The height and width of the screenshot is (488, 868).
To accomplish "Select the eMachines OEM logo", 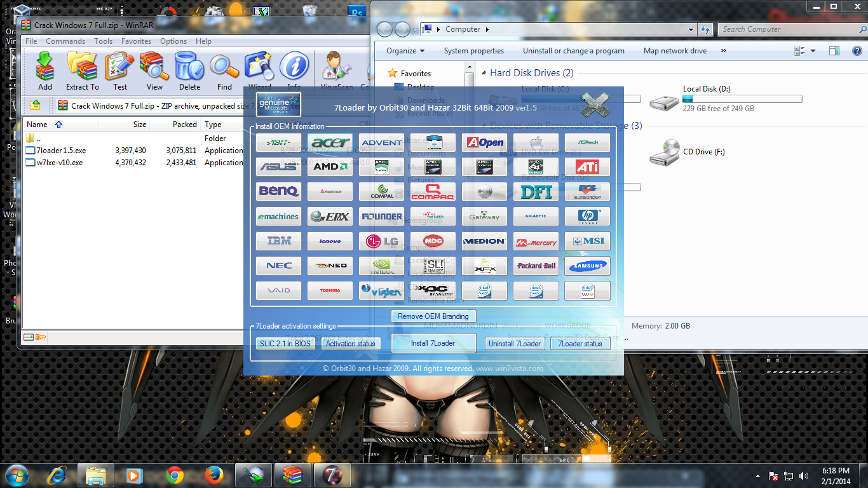I will click(279, 216).
